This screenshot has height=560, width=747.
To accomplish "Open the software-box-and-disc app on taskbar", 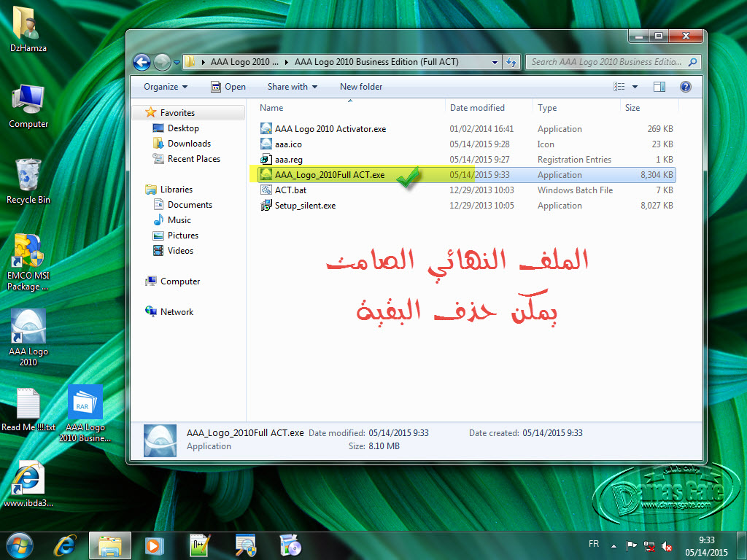I will click(x=290, y=545).
